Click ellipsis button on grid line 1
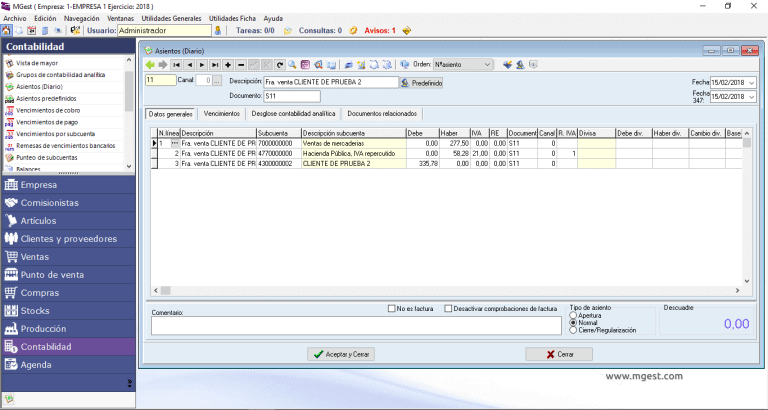 click(175, 144)
